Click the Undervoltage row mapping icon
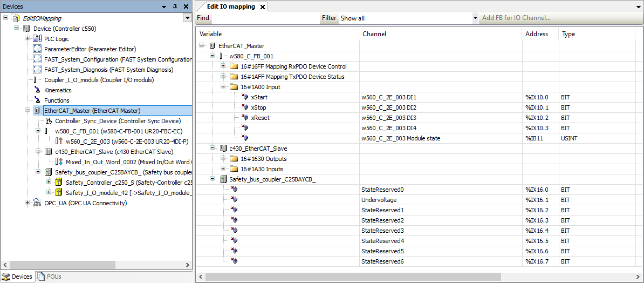This screenshot has height=283, width=644. (234, 200)
